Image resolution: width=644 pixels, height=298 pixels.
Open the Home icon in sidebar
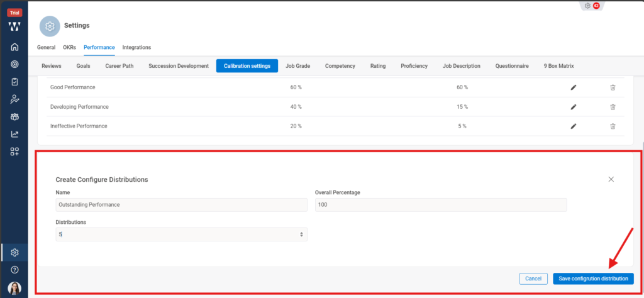[x=14, y=47]
